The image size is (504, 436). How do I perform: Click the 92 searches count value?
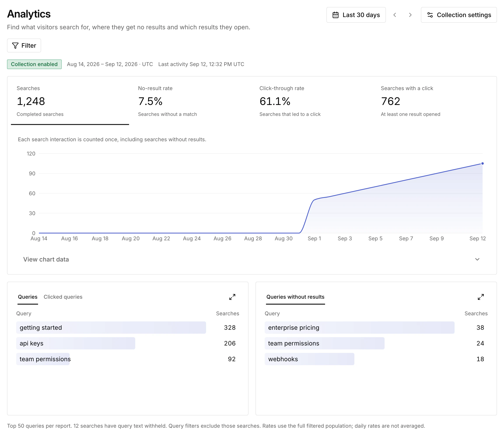pyautogui.click(x=232, y=359)
